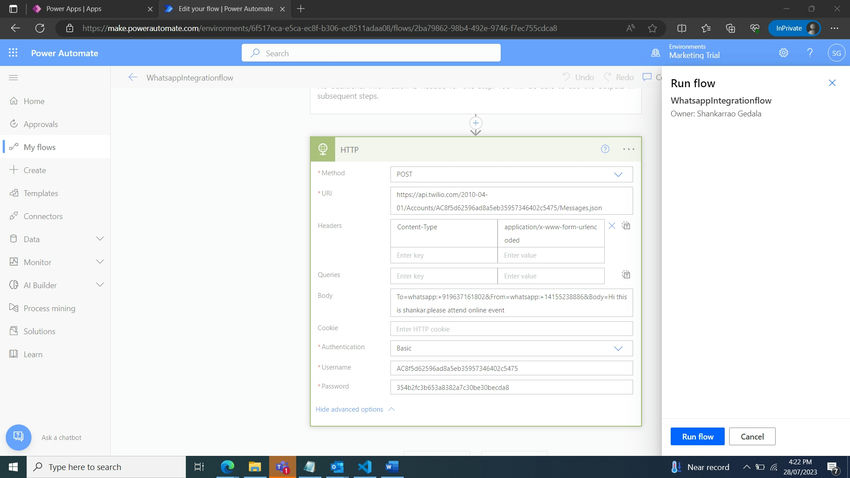850x478 pixels.
Task: Click the Cookie input field
Action: tap(511, 329)
